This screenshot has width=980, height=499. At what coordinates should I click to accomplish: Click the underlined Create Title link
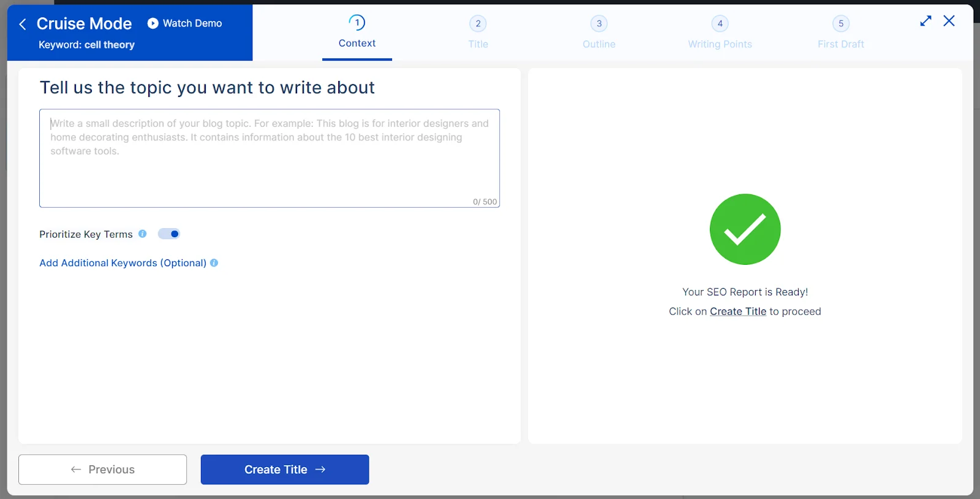click(x=737, y=311)
